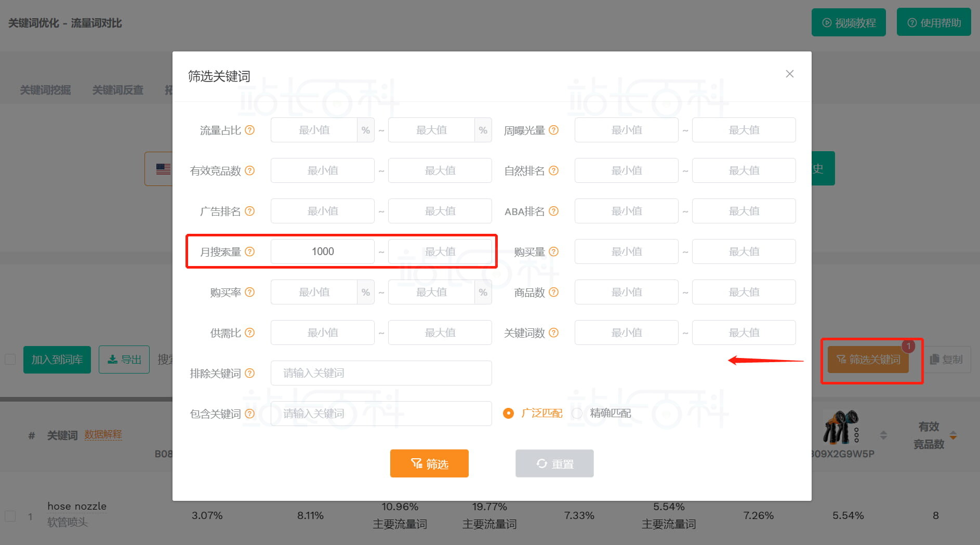The height and width of the screenshot is (545, 980).
Task: Click the ABA排名 question mark icon
Action: point(554,211)
